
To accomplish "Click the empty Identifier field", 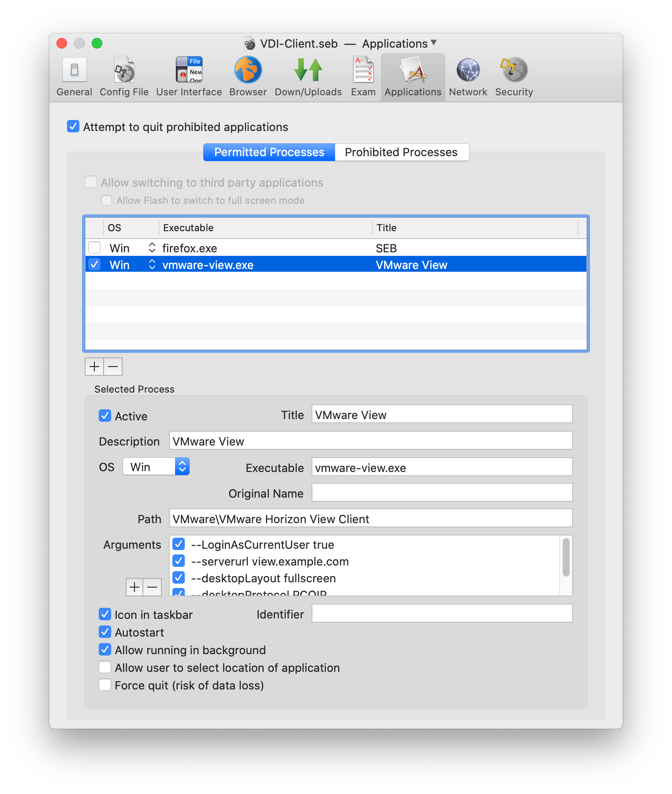I will pos(442,614).
